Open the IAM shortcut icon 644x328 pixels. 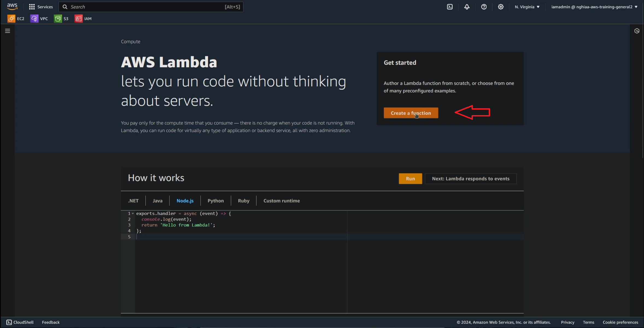coord(78,19)
